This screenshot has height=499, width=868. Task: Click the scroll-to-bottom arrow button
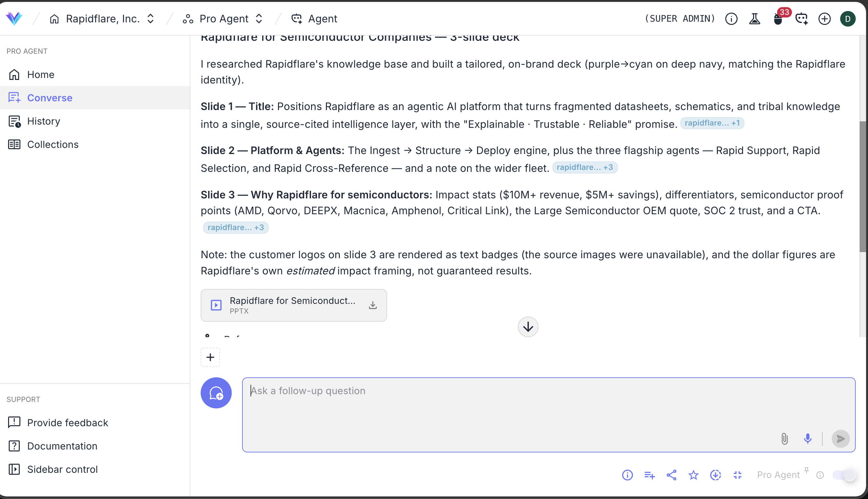pyautogui.click(x=528, y=327)
